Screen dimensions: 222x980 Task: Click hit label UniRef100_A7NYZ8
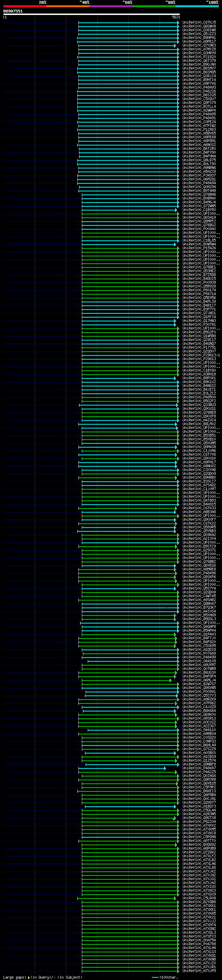199,49
